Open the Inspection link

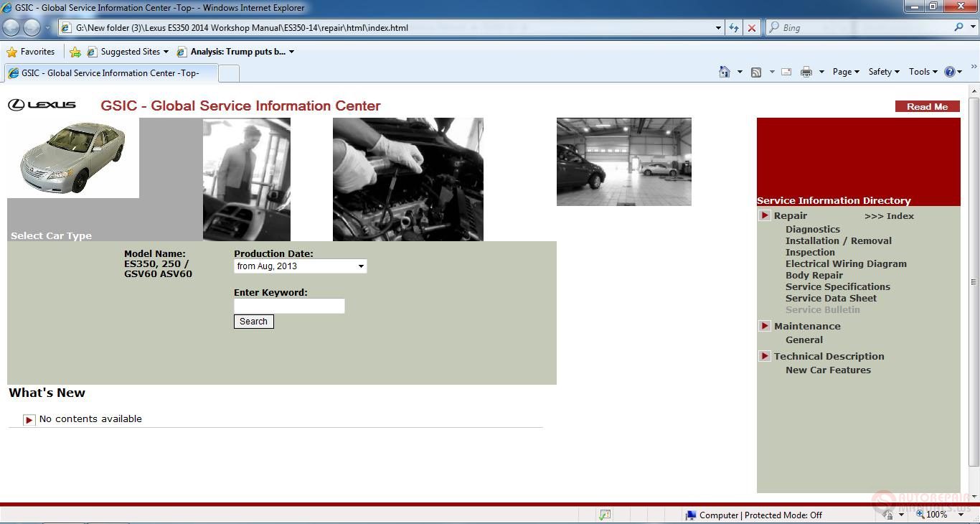tap(810, 253)
